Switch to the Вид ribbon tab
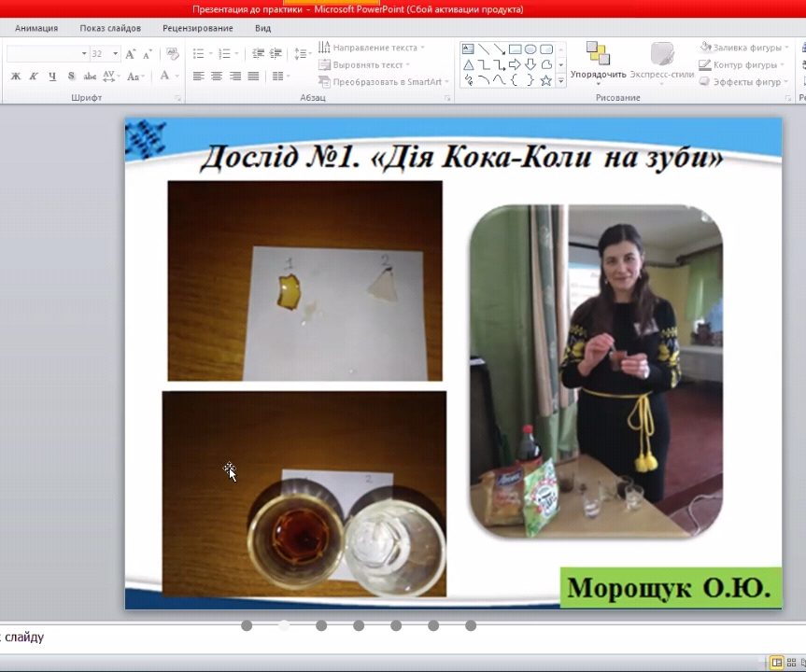The width and height of the screenshot is (806, 672). (262, 28)
